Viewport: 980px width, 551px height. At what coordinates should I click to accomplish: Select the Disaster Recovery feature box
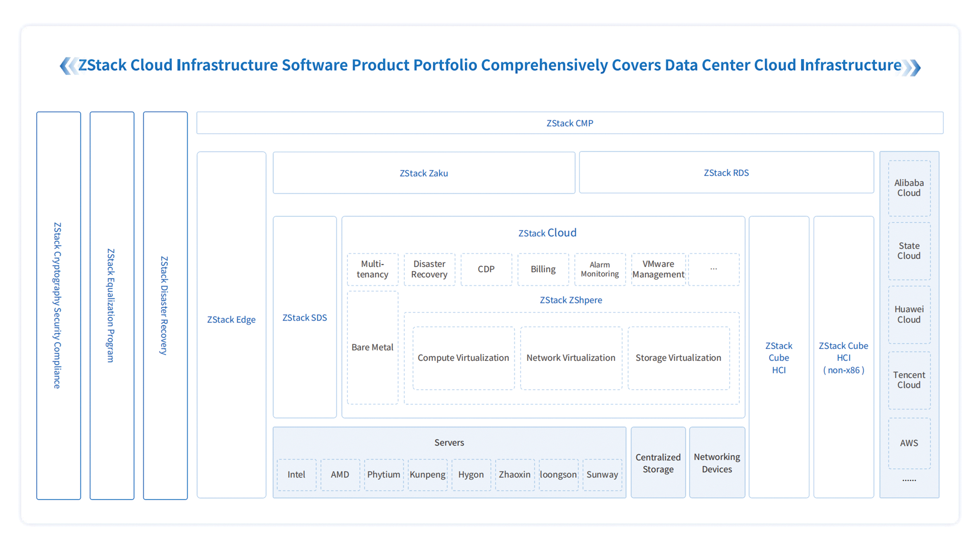point(430,269)
